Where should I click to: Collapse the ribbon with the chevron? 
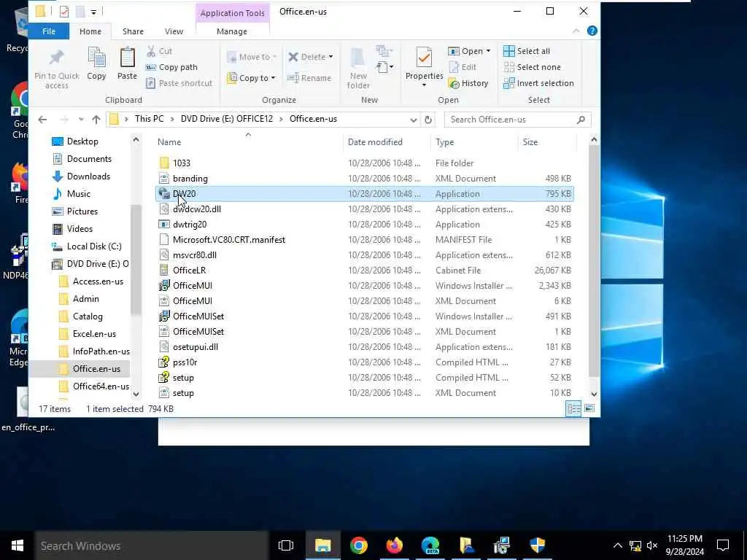[x=576, y=31]
